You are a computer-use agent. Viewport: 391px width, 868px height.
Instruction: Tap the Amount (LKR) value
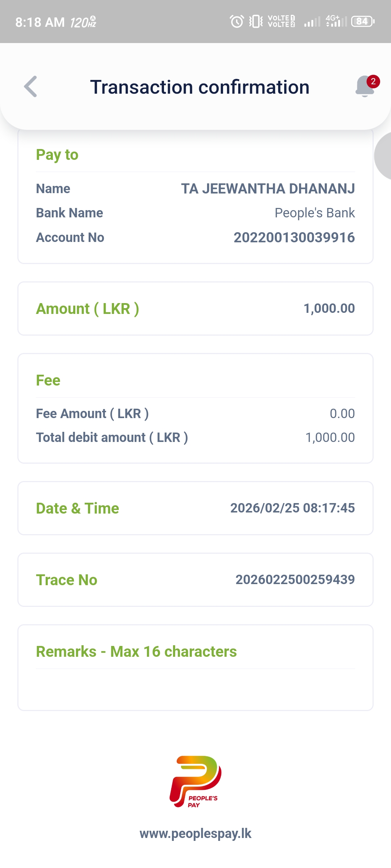click(329, 309)
